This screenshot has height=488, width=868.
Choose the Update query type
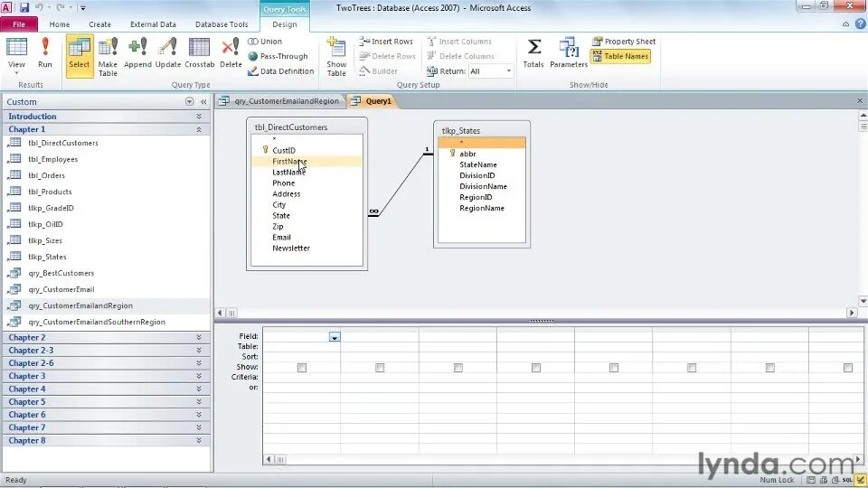pyautogui.click(x=168, y=53)
